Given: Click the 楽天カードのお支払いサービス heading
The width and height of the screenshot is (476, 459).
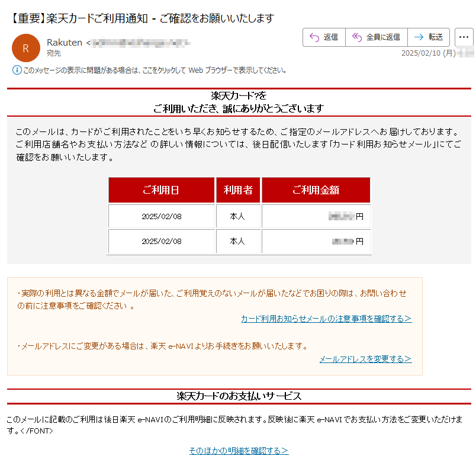Looking at the screenshot, I should click(239, 396).
